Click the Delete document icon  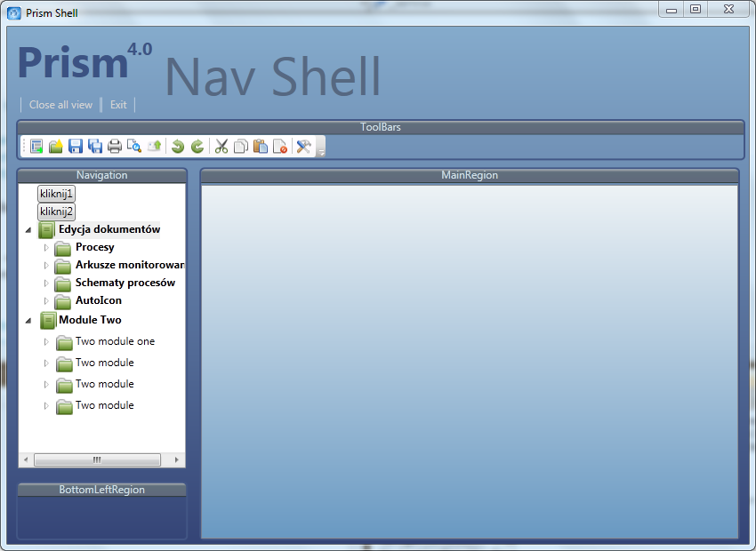click(280, 146)
